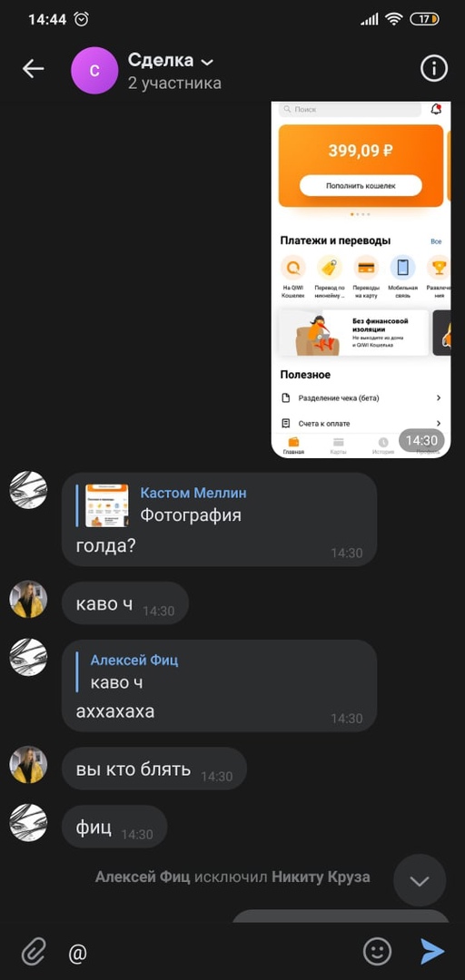This screenshot has width=465, height=980.
Task: Open yellow-jacket avatar next to 'вы кто блять'
Action: pos(29,764)
